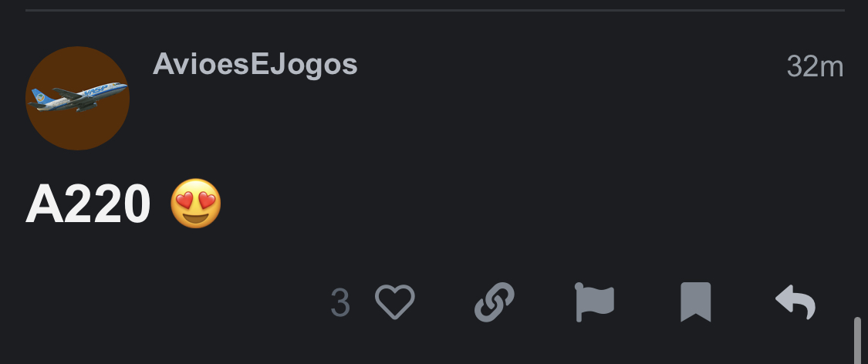Screen dimensions: 868x364
Task: Bookmark the A220 post
Action: (x=695, y=302)
